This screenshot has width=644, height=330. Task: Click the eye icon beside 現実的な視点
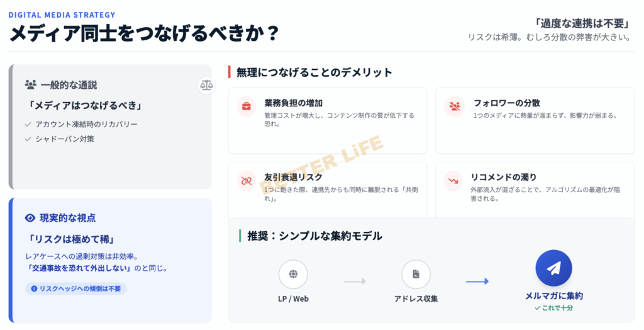pos(30,218)
